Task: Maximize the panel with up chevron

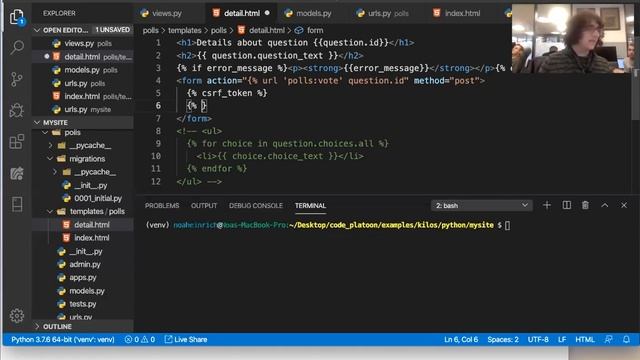Action: click(605, 205)
